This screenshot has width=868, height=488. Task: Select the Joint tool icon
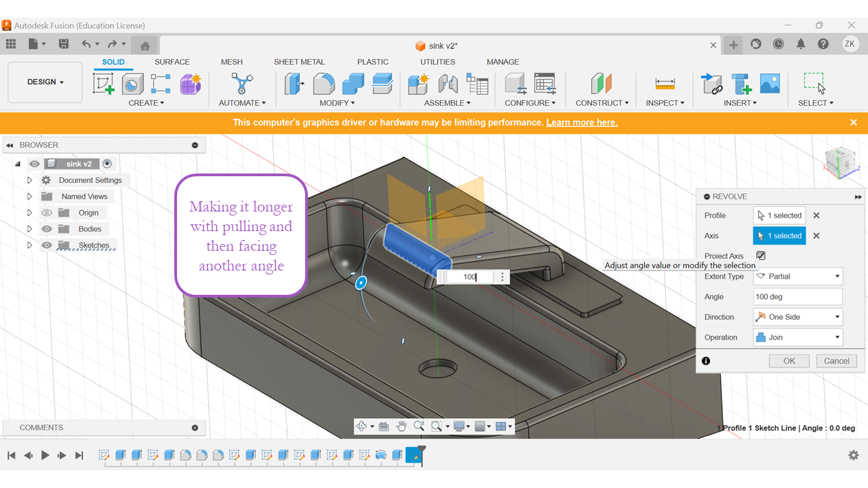(448, 84)
